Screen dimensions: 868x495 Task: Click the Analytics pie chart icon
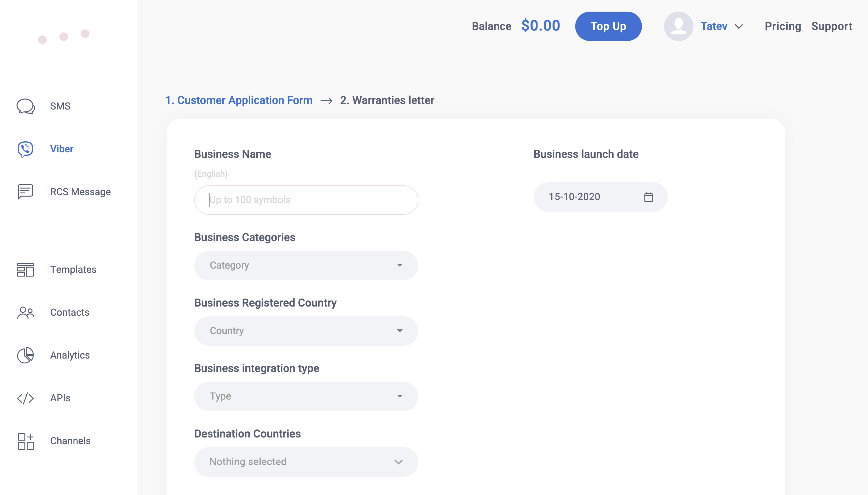click(25, 355)
